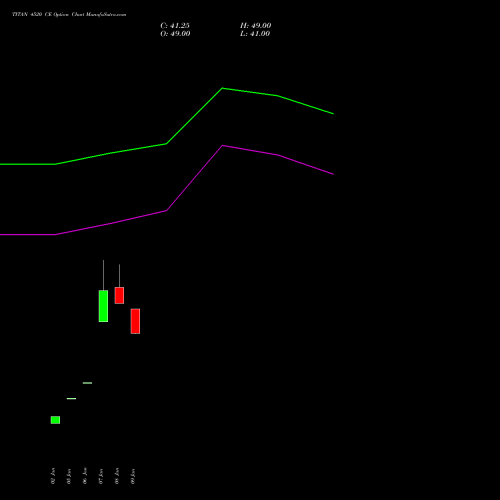Click the high value "H: 49.00"
This screenshot has width=500, height=500.
[256, 26]
